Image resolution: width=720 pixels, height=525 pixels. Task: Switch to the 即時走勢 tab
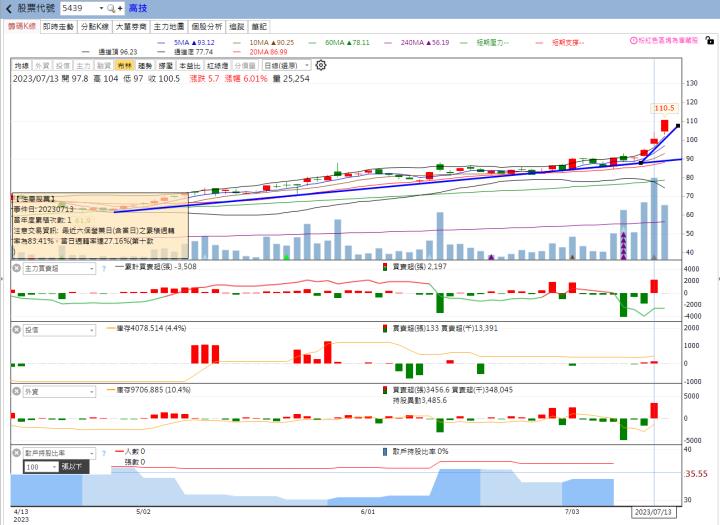(58, 27)
